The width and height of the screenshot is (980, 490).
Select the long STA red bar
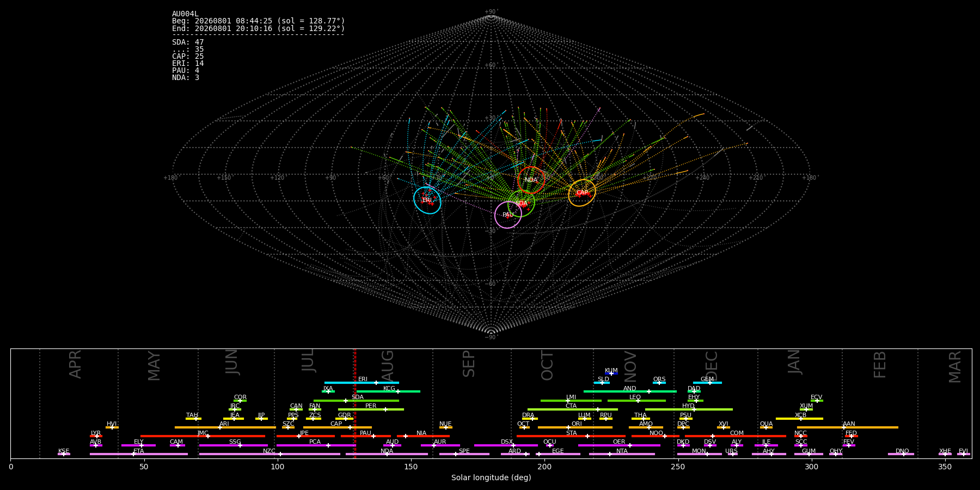pyautogui.click(x=571, y=436)
